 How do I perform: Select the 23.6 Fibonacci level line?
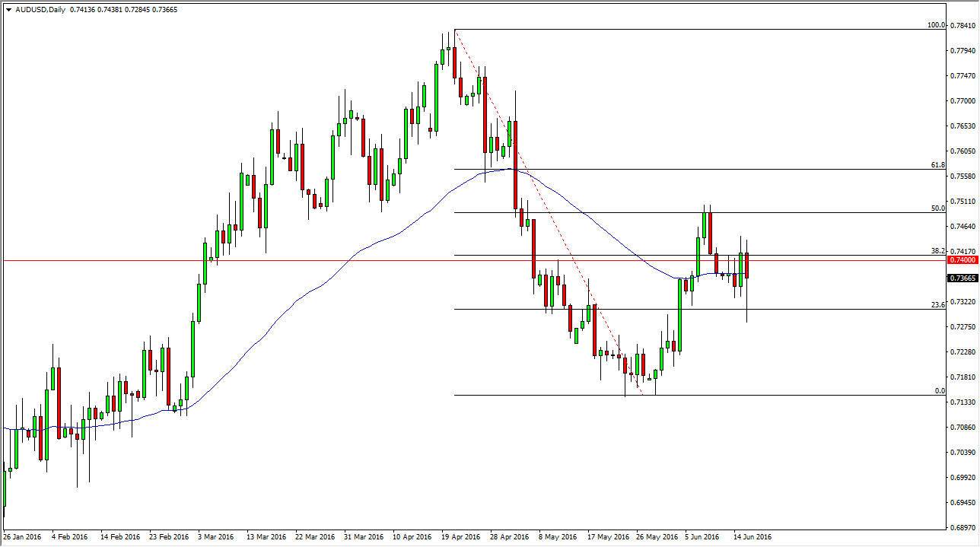[685, 307]
